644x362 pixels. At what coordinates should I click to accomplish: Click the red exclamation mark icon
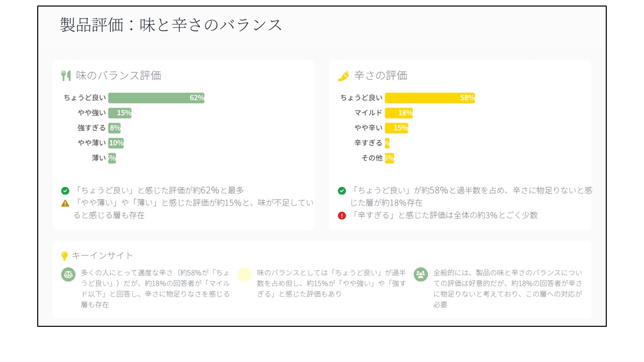point(342,216)
